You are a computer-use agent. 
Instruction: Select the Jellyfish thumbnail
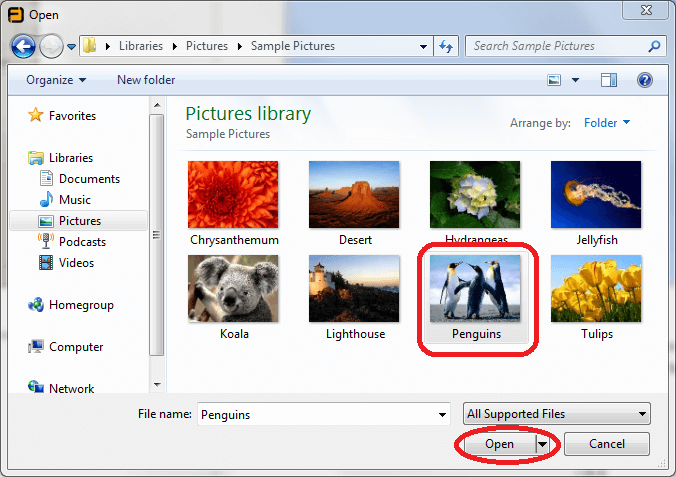click(x=596, y=195)
